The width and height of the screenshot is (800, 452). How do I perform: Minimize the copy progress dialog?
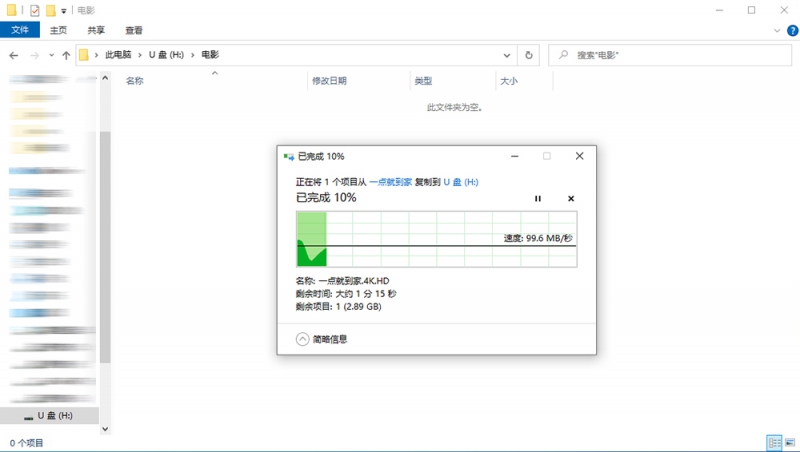click(515, 156)
